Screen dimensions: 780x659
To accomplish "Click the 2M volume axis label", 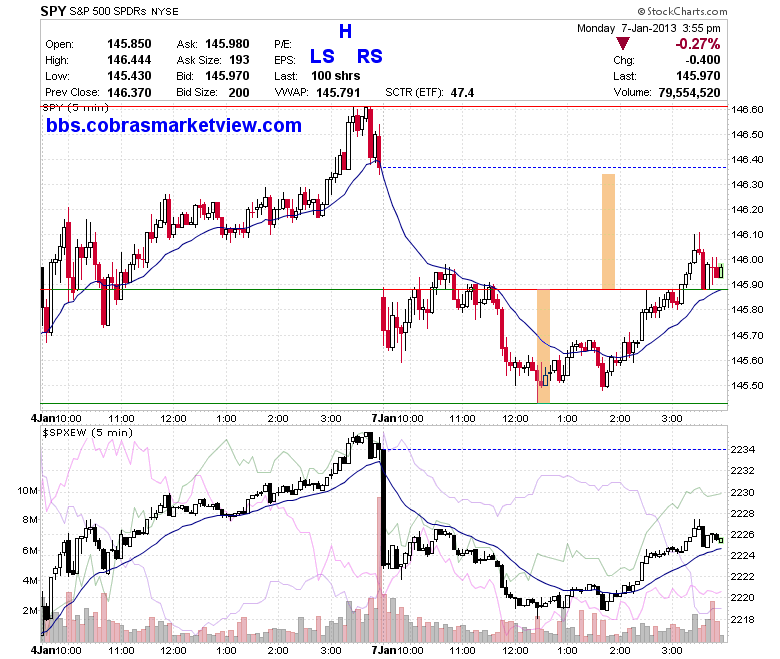I will [x=30, y=611].
